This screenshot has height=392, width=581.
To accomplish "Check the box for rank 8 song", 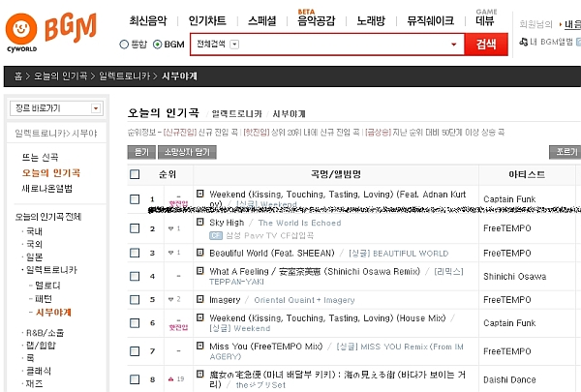I will pyautogui.click(x=135, y=379).
